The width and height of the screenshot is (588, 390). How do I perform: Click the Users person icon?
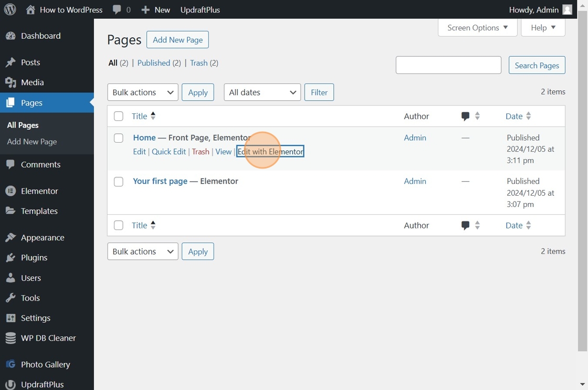point(10,278)
